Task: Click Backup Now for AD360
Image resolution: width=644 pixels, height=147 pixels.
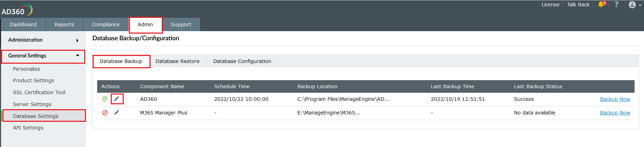Action: (x=615, y=99)
